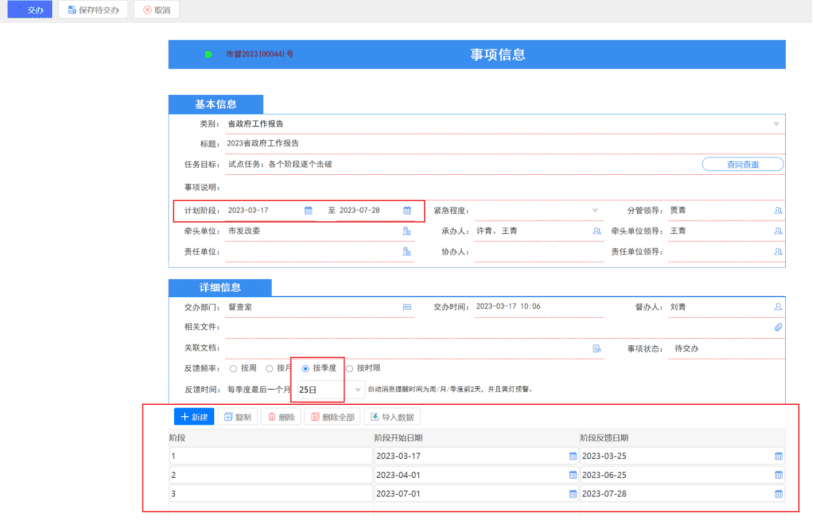
Task: Click the 交办时间 value 2023-03-17 10:06
Action: click(508, 306)
